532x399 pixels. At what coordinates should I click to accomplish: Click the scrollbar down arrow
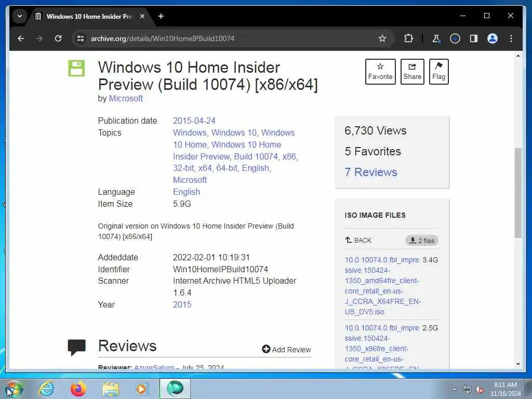coord(518,364)
